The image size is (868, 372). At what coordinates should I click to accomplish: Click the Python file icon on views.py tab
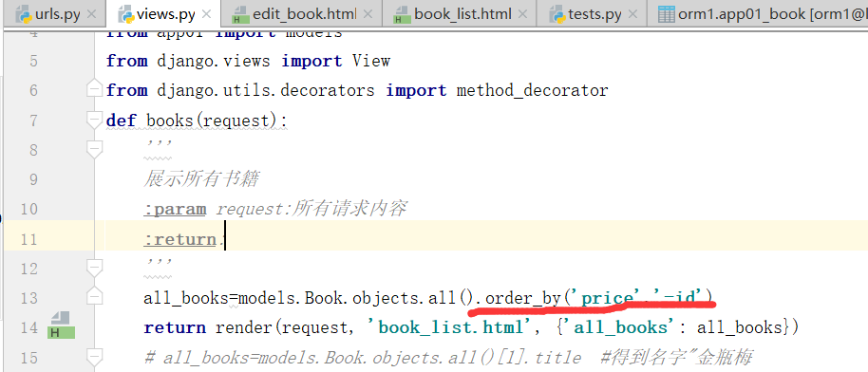(126, 14)
